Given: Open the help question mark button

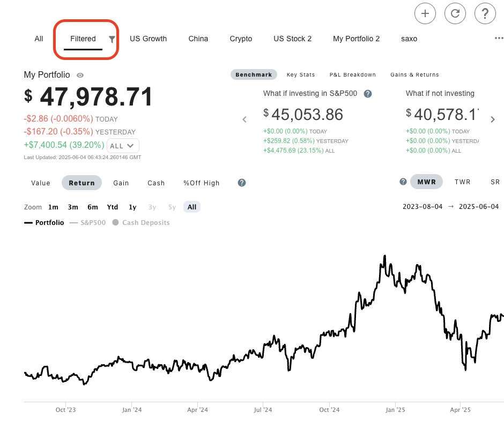Looking at the screenshot, I should (485, 14).
